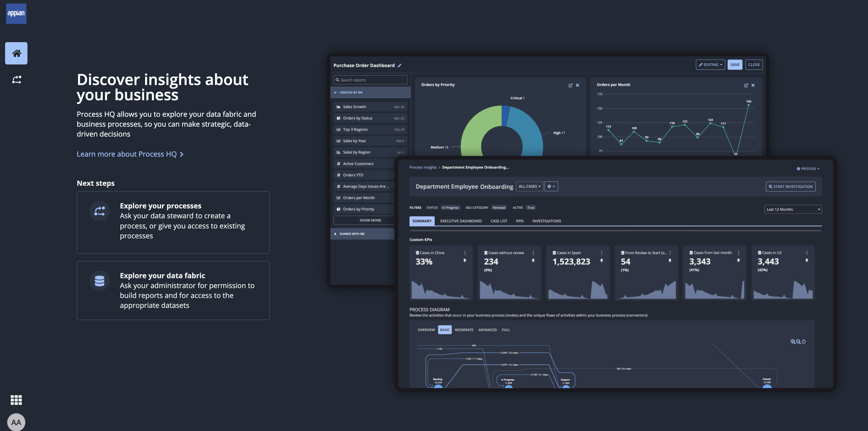Open the Home page sidebar icon
This screenshot has height=431, width=868.
(x=16, y=53)
